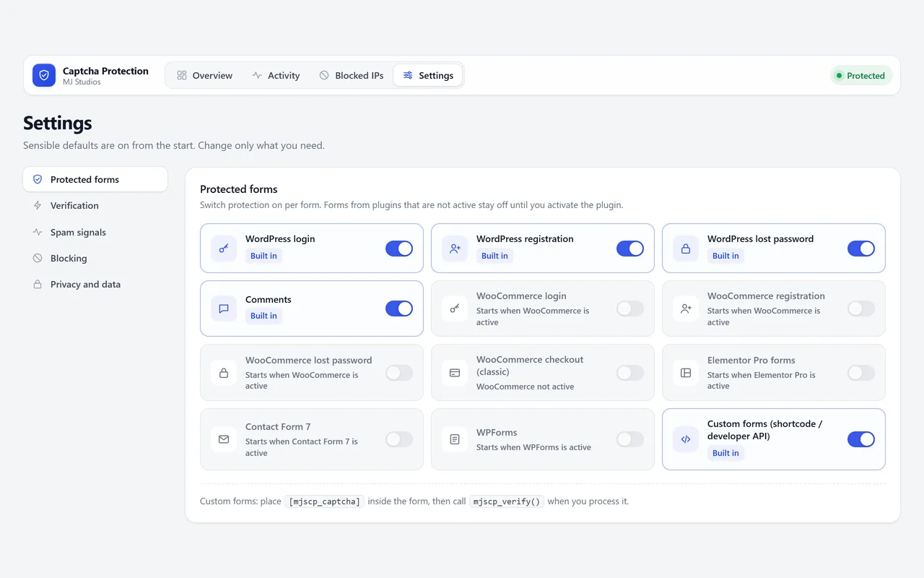The width and height of the screenshot is (924, 578).
Task: Click the speech bubble icon on Comments card
Action: pyautogui.click(x=224, y=309)
